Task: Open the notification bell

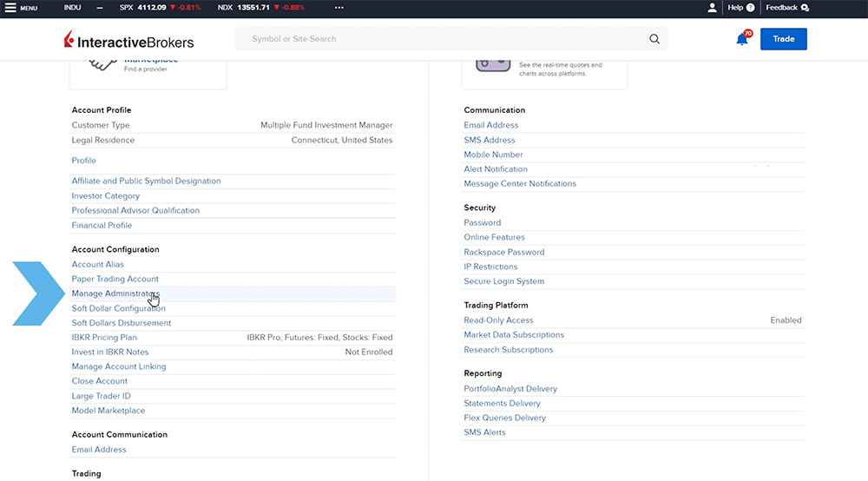Action: click(x=742, y=39)
